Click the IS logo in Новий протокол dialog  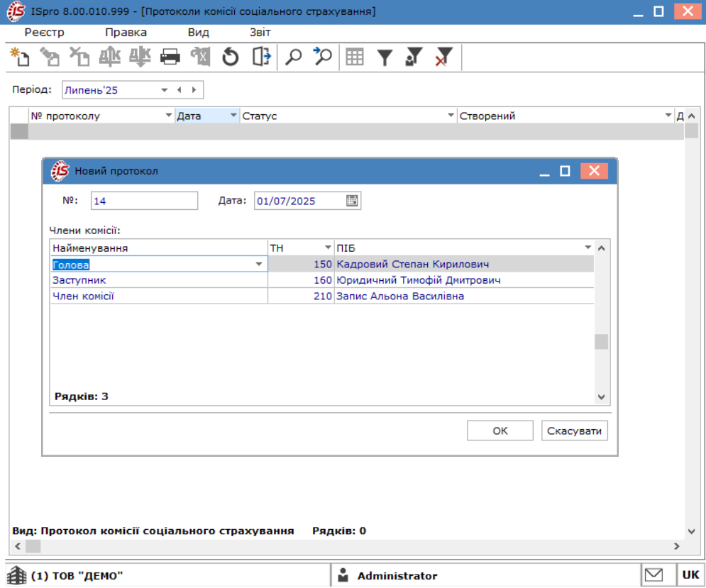[60, 171]
